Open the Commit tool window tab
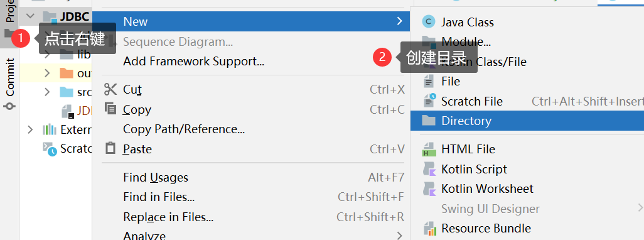The height and width of the screenshot is (240, 644). coord(10,84)
